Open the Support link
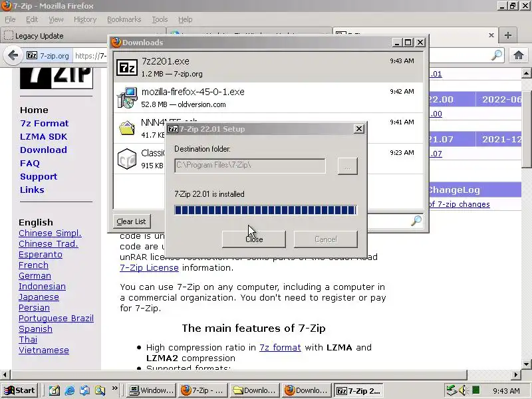The height and width of the screenshot is (399, 532). (x=39, y=177)
